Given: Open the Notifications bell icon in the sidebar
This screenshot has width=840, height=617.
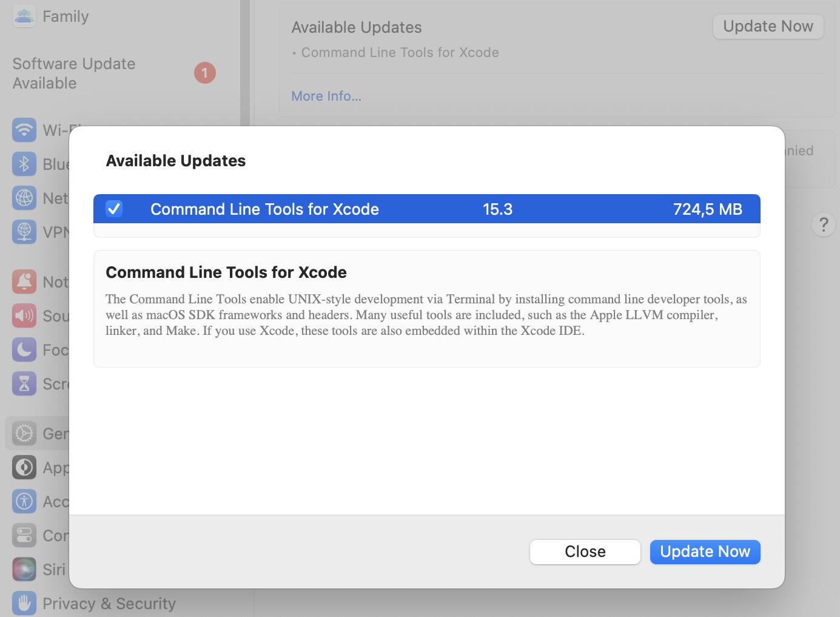Looking at the screenshot, I should coord(24,282).
